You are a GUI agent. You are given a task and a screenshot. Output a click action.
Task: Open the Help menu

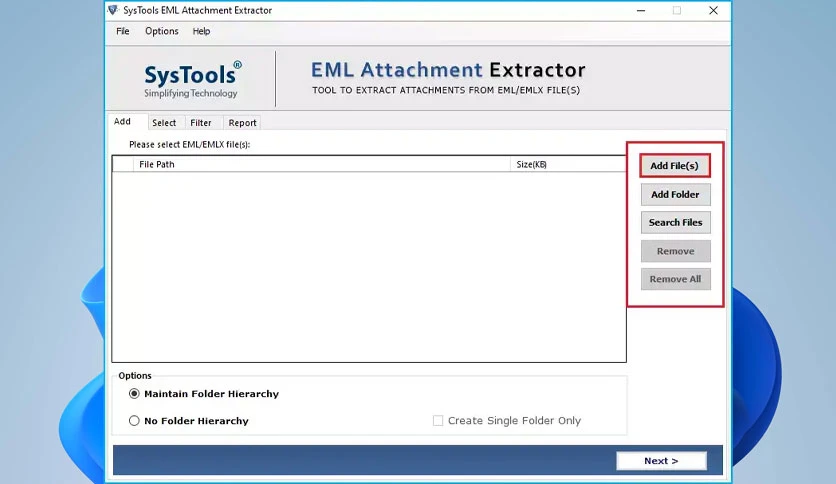[201, 31]
